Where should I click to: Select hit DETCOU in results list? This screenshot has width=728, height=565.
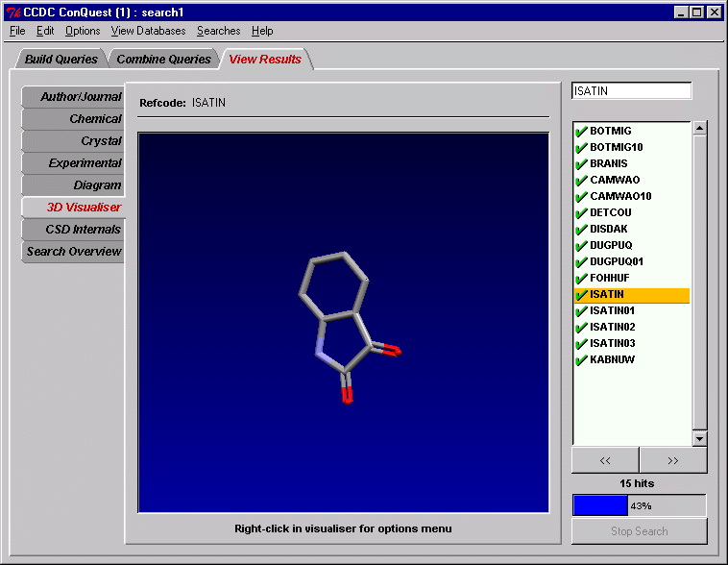click(x=611, y=212)
